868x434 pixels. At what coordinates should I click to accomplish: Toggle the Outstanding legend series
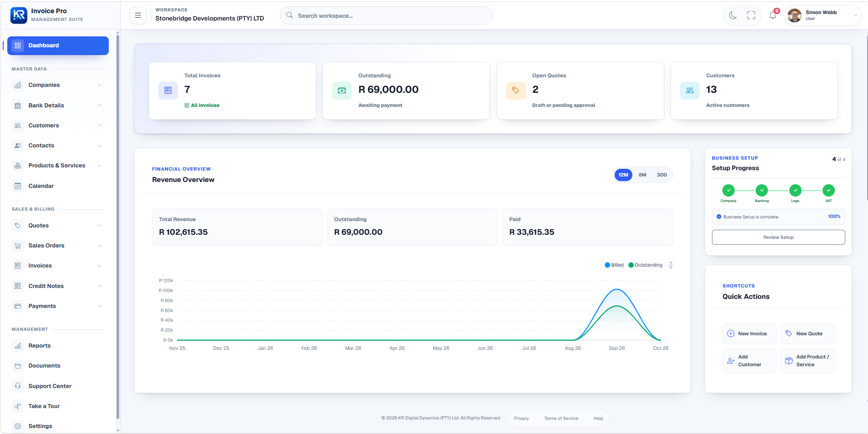646,265
